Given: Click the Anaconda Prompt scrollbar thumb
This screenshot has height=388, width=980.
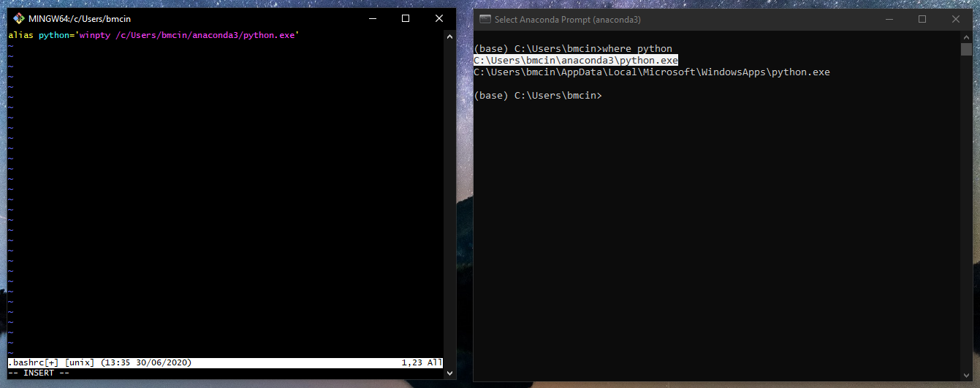Looking at the screenshot, I should (966, 50).
